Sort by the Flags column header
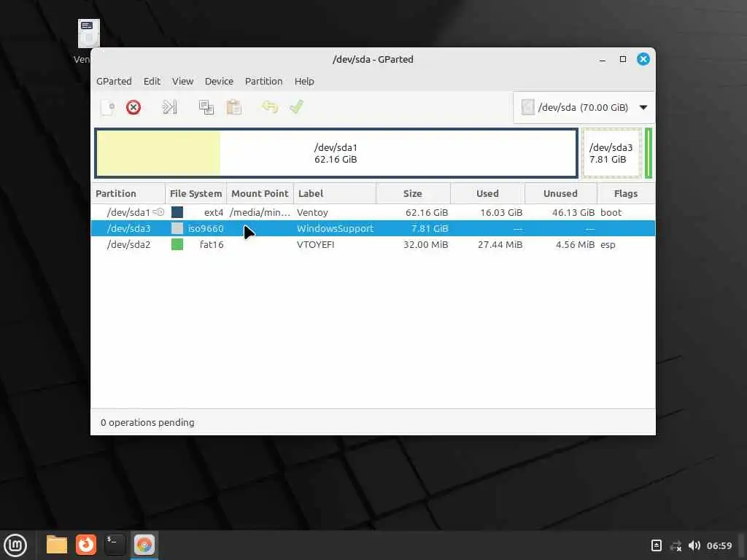Viewport: 747px width, 560px height. [625, 194]
